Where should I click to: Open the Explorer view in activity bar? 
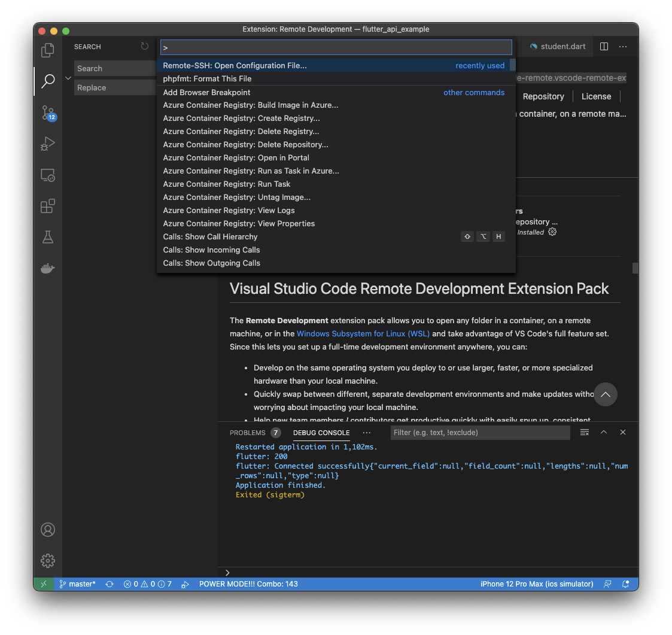click(47, 50)
